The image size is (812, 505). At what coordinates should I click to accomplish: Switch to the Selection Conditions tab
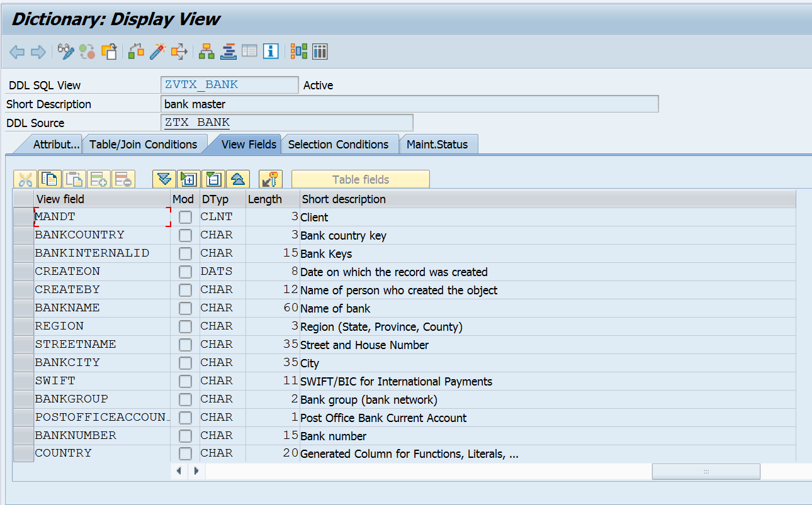pos(337,144)
